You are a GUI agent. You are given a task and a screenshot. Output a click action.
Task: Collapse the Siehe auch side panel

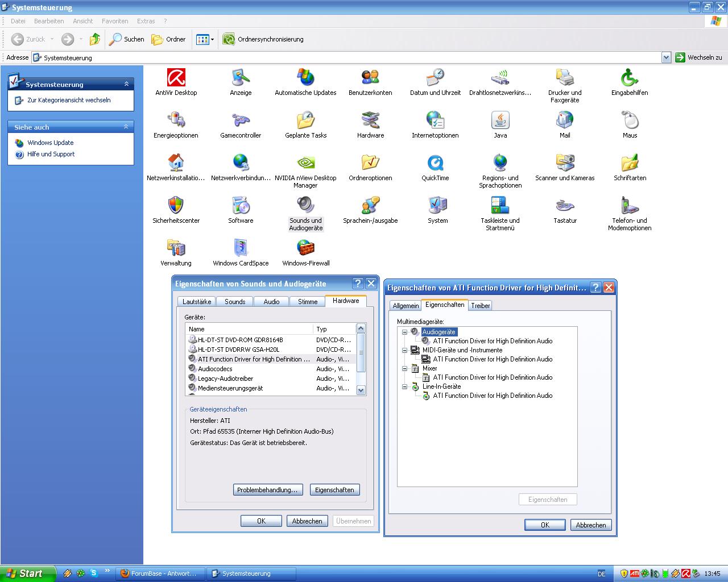pos(126,127)
